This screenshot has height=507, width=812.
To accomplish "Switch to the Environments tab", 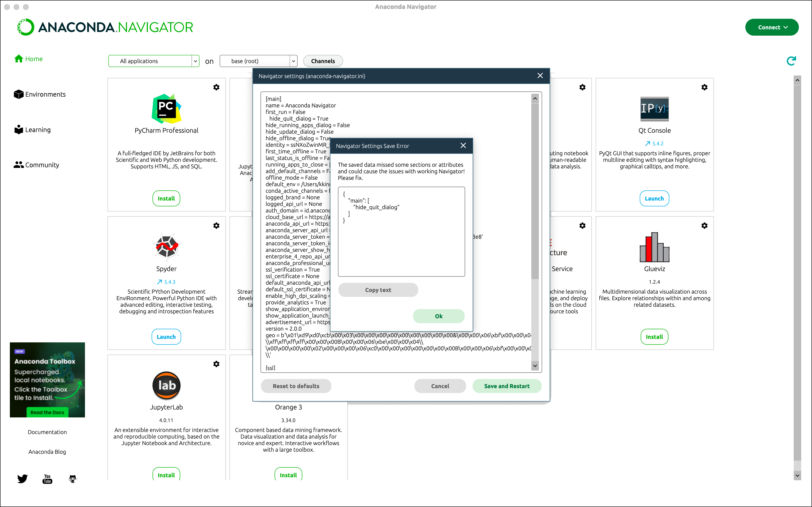I will (40, 94).
